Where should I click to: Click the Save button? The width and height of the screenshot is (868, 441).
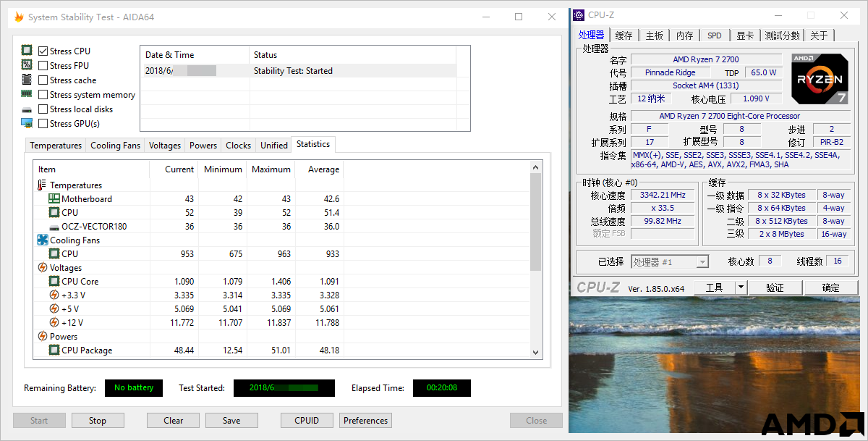coord(231,420)
